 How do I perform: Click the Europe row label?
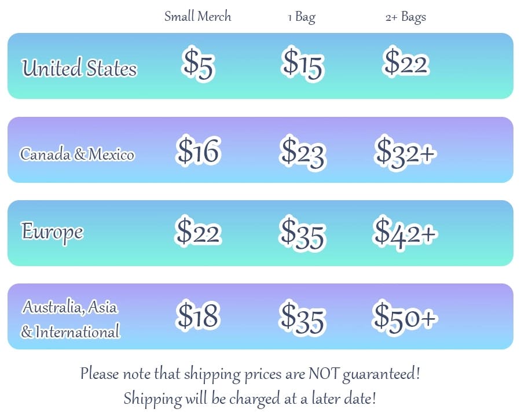tap(52, 232)
